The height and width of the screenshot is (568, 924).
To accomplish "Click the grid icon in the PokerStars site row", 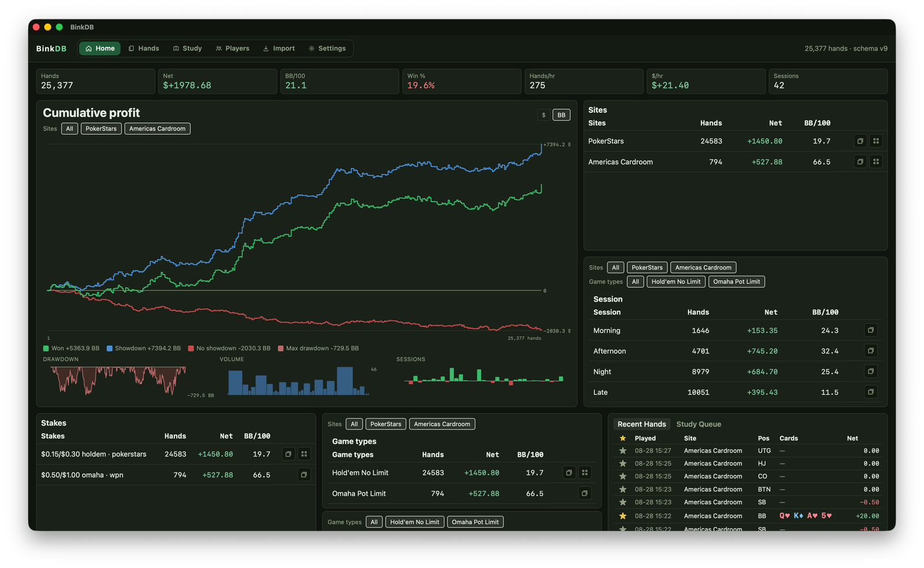I will pos(876,141).
